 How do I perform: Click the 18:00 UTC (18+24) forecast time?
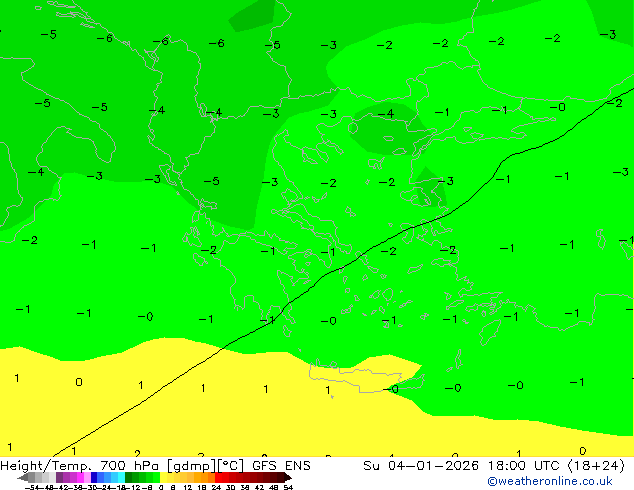point(556,466)
